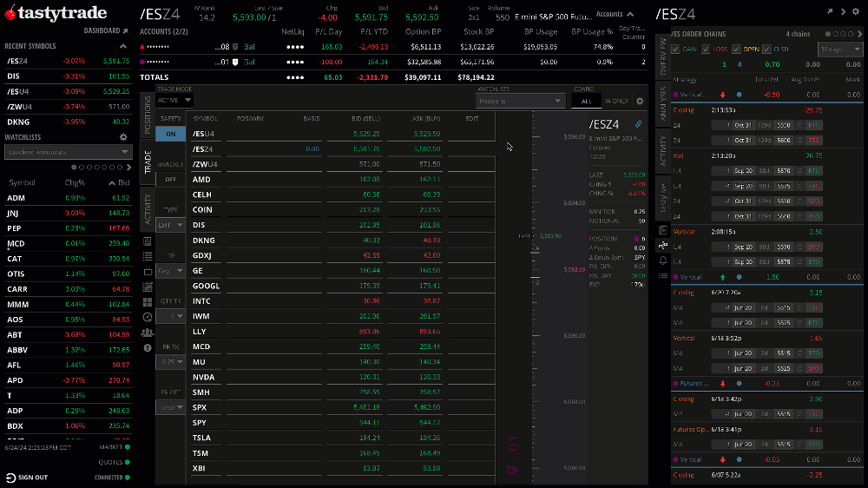Screen dimensions: 868x488
Task: Select the ALL config filter
Action: (586, 101)
